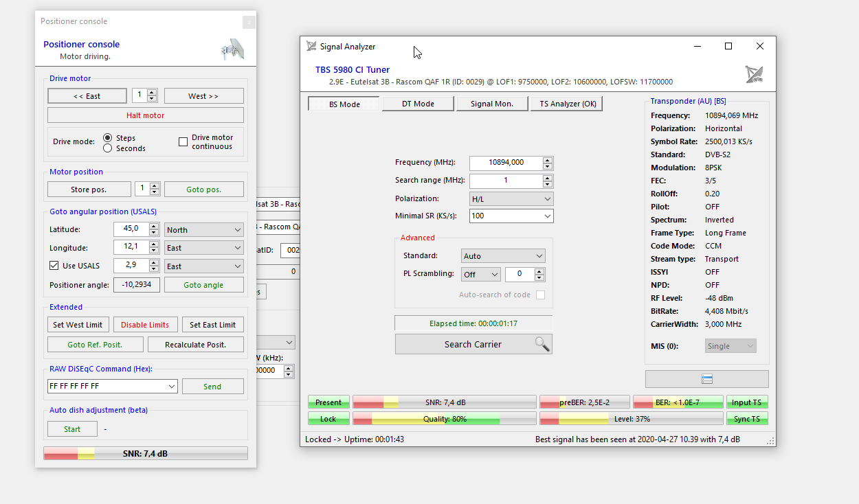Minimize the Signal Analyzer window
Image resolution: width=859 pixels, height=504 pixels.
(x=698, y=47)
